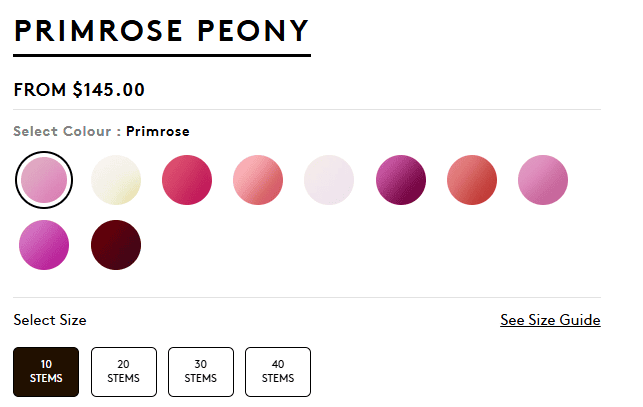Click the From $145.00 price text
This screenshot has width=643, height=407.
click(79, 90)
